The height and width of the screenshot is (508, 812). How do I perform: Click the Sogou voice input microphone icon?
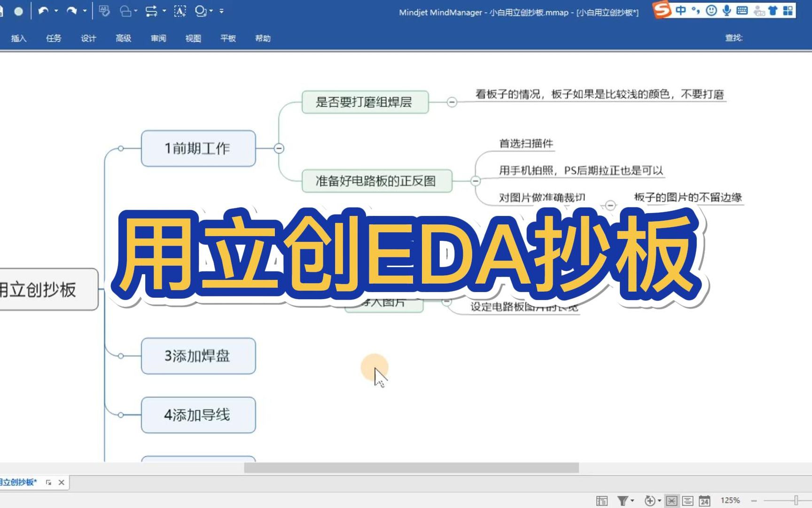pos(726,11)
